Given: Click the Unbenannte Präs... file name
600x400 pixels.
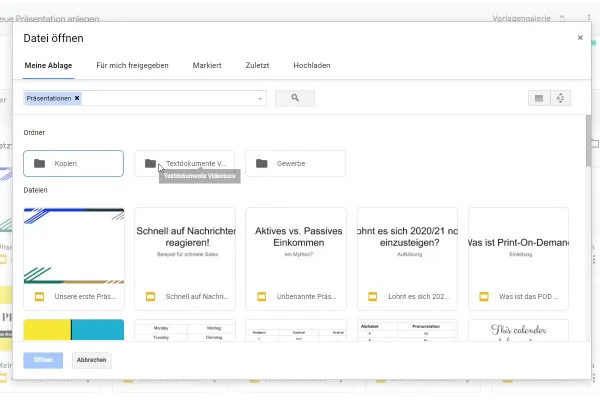Looking at the screenshot, I should click(x=307, y=297).
